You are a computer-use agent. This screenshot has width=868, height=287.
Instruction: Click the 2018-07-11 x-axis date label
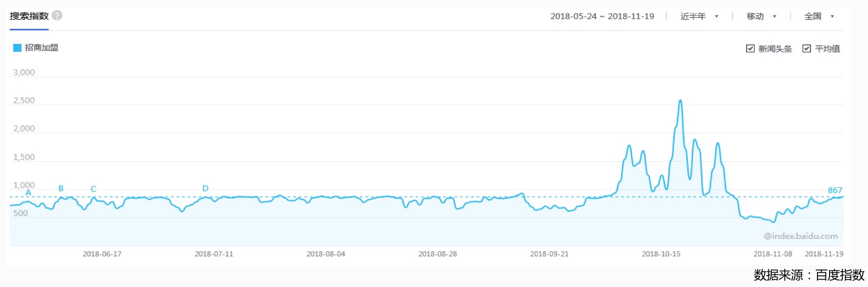pyautogui.click(x=214, y=254)
